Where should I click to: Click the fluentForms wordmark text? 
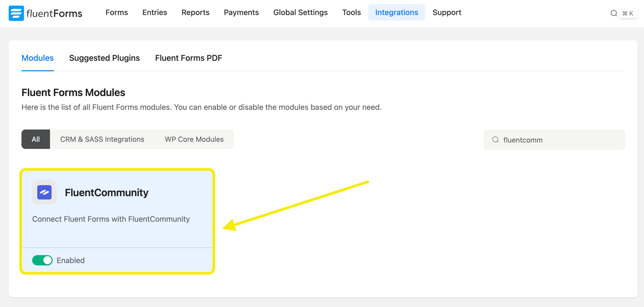tap(54, 13)
